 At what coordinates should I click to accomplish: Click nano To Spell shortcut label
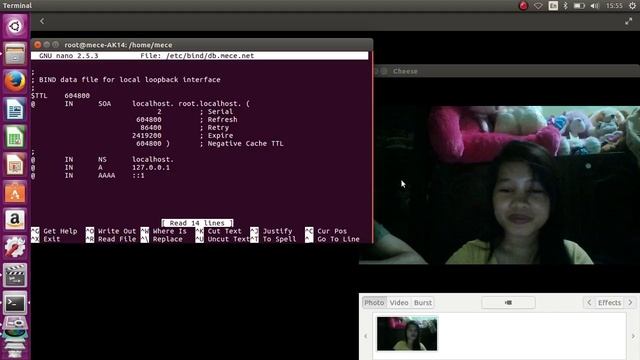coord(279,239)
